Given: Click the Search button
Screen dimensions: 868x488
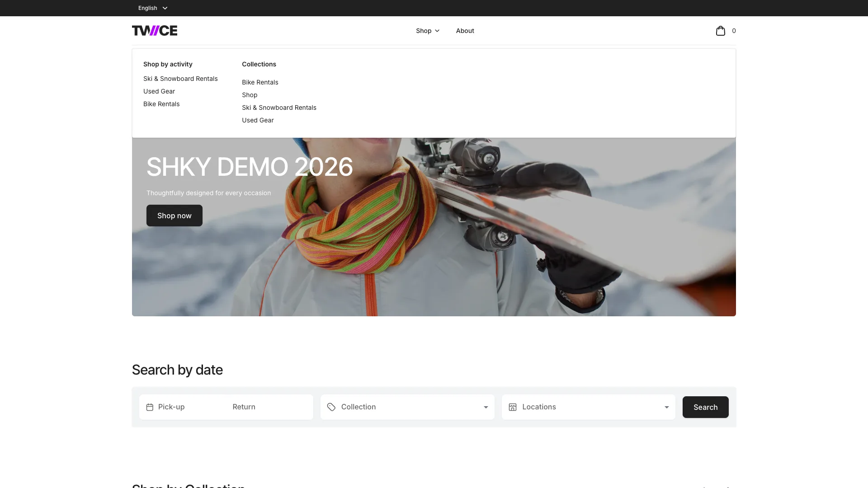Looking at the screenshot, I should click(x=705, y=407).
